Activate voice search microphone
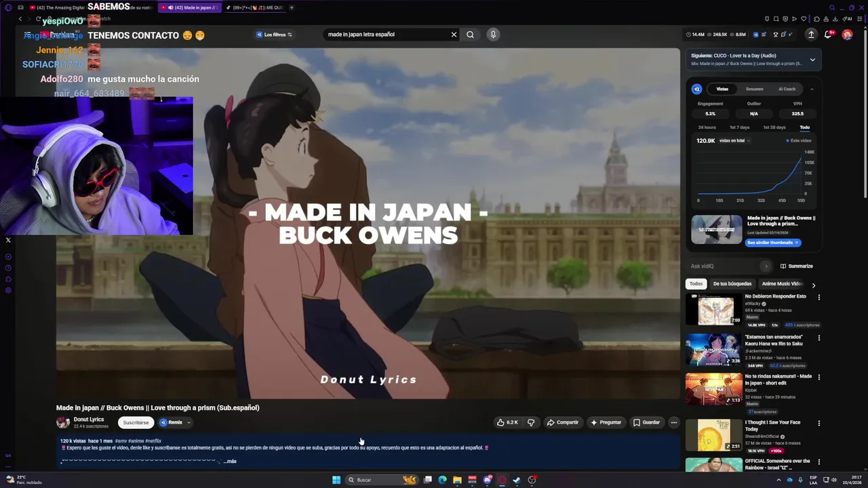 (493, 35)
